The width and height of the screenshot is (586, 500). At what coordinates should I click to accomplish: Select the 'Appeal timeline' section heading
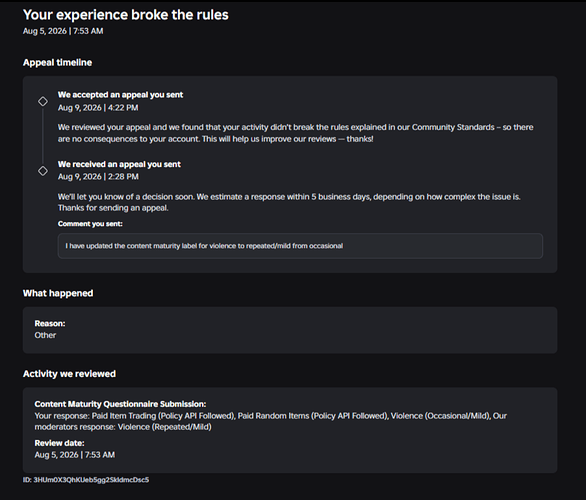(57, 62)
